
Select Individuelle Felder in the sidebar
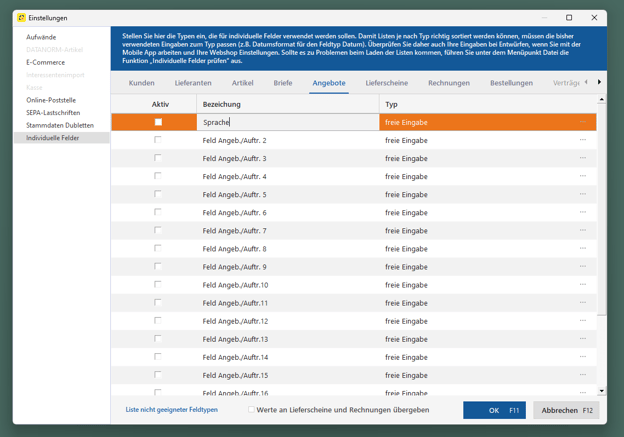[62, 138]
